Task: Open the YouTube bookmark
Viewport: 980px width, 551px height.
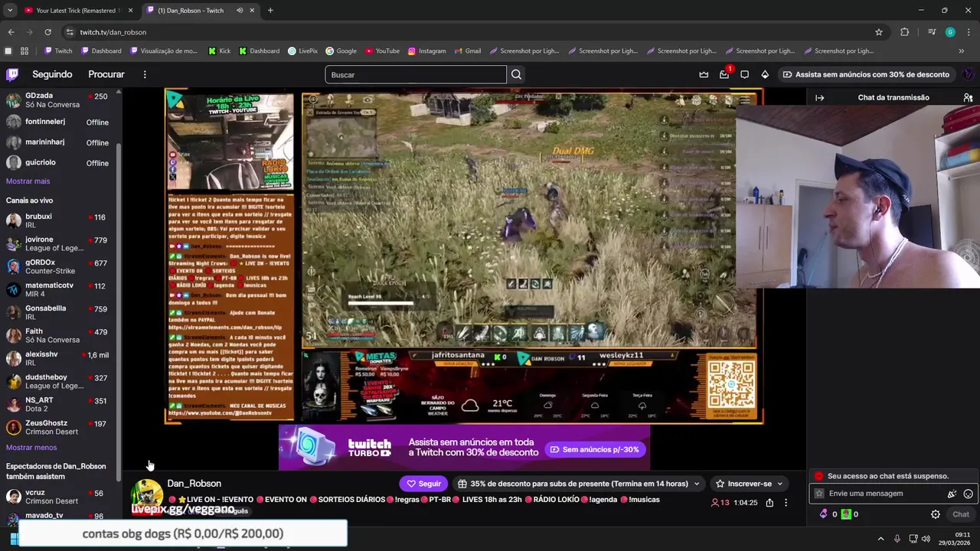Action: [x=382, y=51]
